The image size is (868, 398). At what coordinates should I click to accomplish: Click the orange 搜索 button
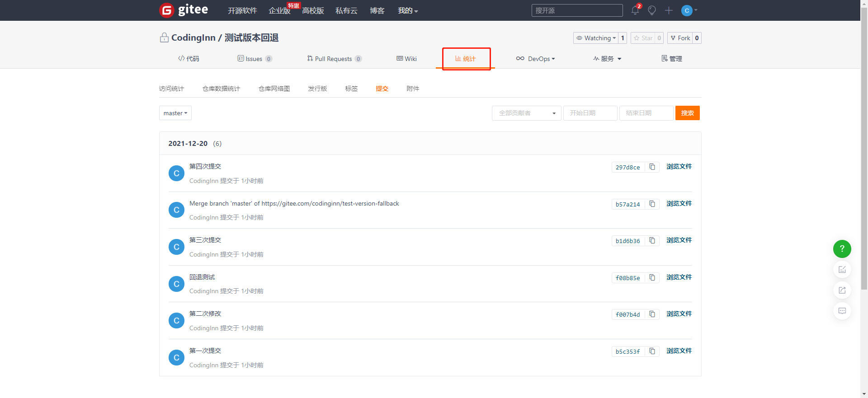pos(688,113)
